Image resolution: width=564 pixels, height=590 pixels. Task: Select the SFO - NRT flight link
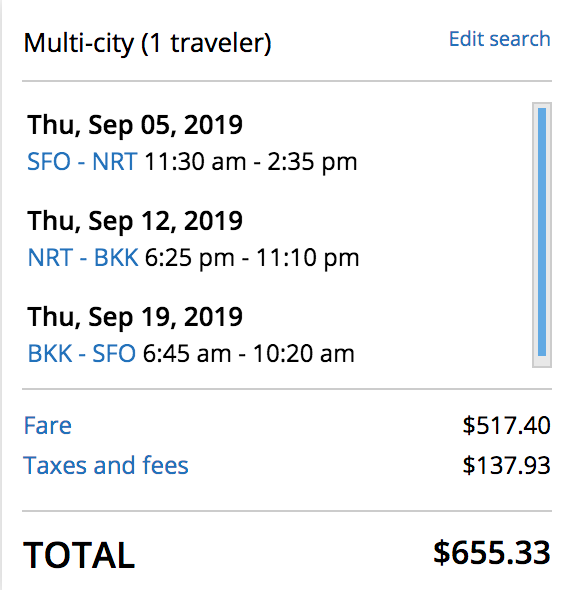[82, 162]
